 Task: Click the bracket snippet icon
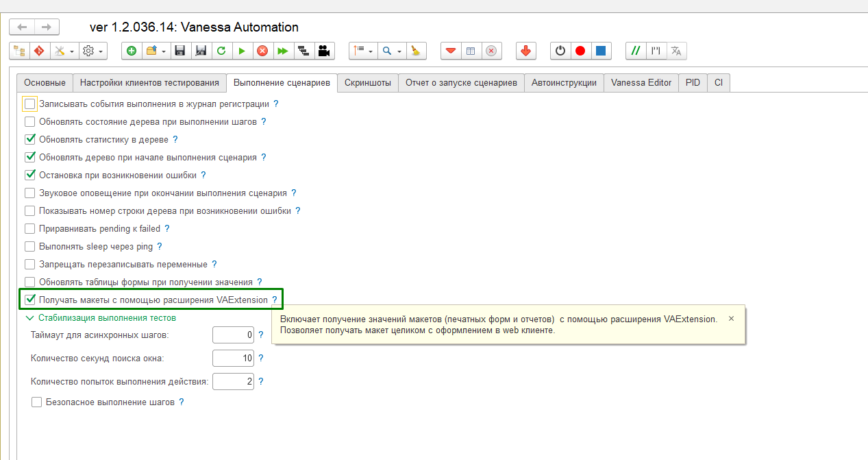656,51
